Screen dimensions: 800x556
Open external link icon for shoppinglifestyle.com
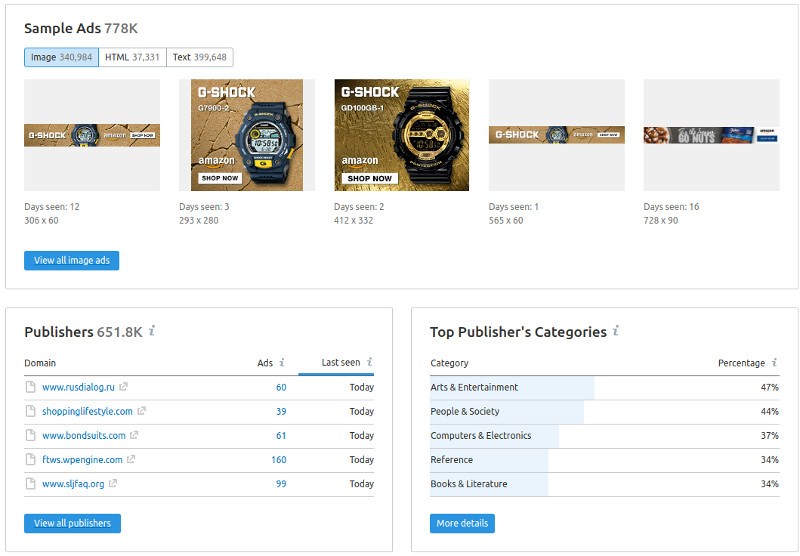click(141, 411)
